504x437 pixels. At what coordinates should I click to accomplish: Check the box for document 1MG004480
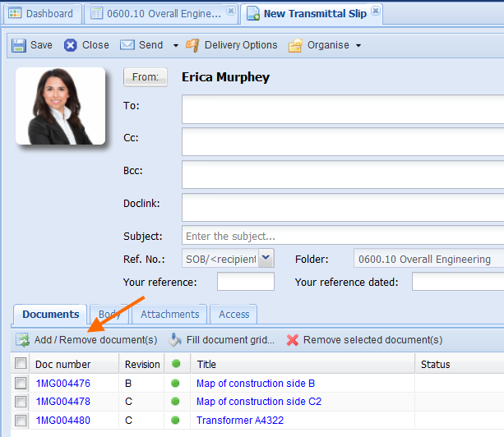(21, 421)
